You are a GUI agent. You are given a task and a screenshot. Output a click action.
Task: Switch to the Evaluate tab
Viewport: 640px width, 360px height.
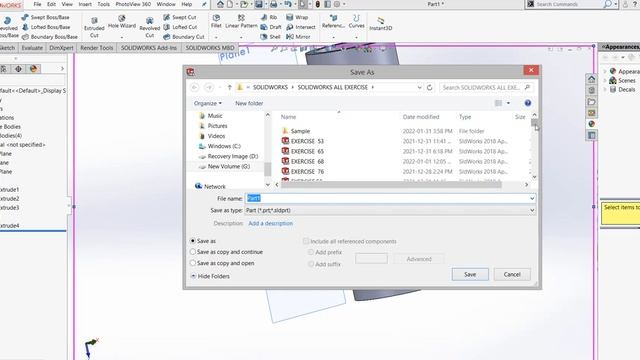pyautogui.click(x=32, y=48)
